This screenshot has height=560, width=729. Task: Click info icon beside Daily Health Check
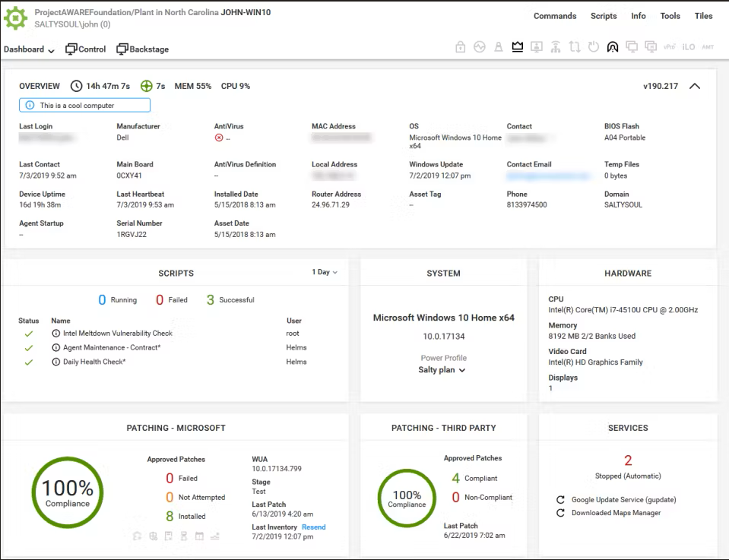click(x=55, y=362)
